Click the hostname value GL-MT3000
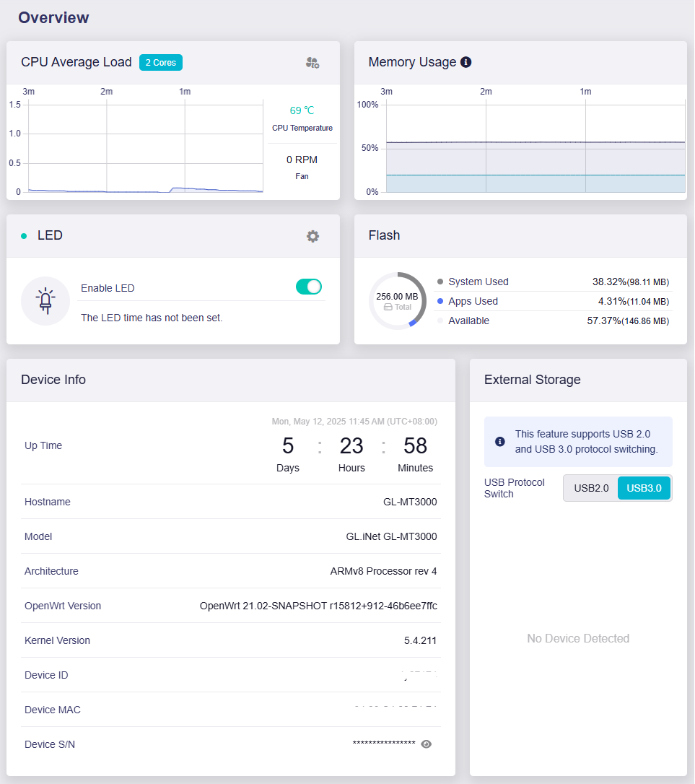The width and height of the screenshot is (695, 784). click(x=410, y=502)
